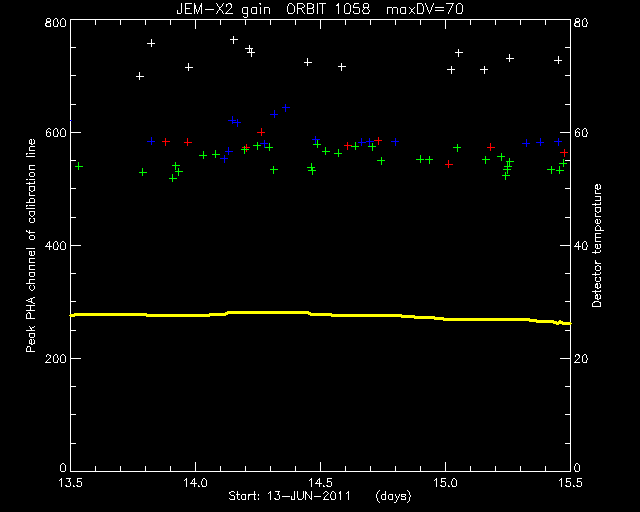Screen dimensions: 640x512
Task: Click the 80 tick label on right axis
Action: [x=581, y=22]
